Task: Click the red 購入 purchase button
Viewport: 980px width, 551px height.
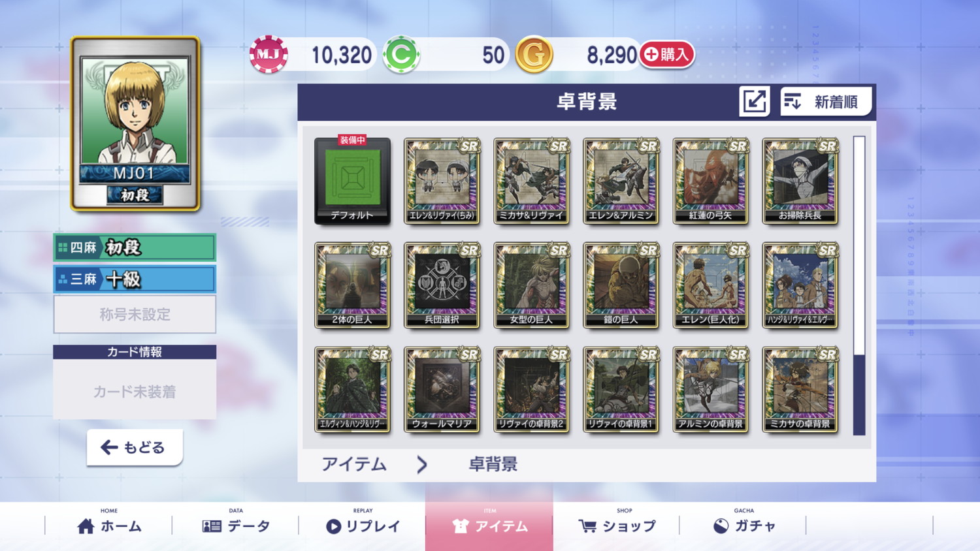Action: (667, 54)
